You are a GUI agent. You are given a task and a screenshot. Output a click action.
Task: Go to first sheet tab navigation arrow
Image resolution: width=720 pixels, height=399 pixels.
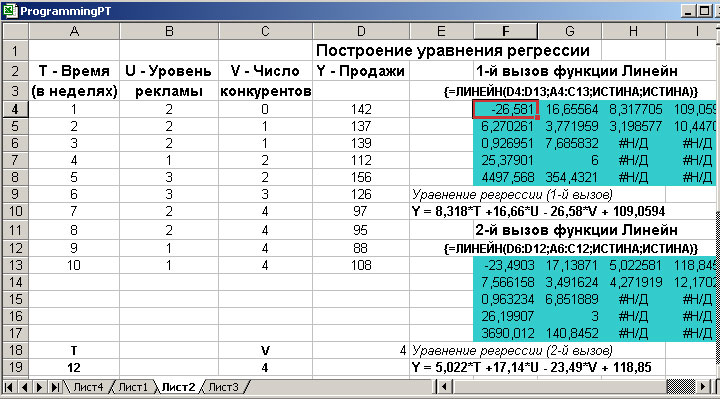9,387
